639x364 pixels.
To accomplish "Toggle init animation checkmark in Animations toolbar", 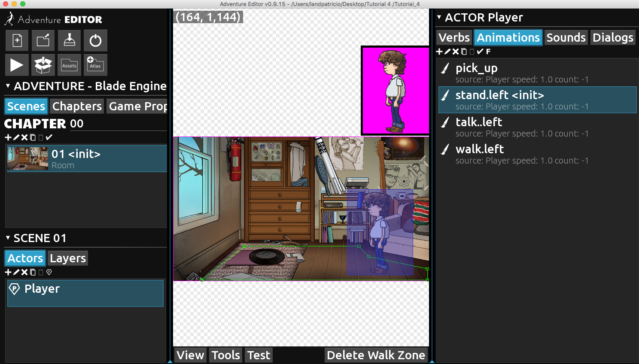I will coord(480,52).
